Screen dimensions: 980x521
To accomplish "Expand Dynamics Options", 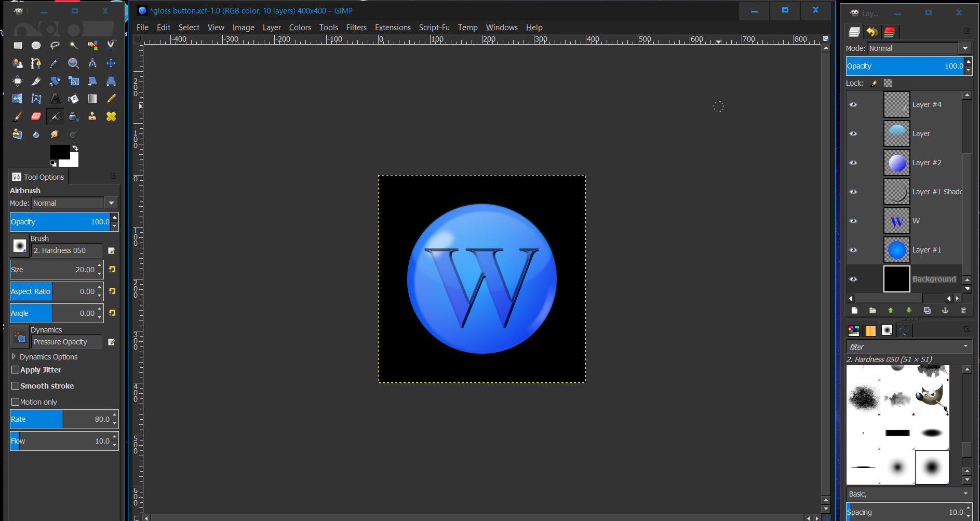I will 14,356.
